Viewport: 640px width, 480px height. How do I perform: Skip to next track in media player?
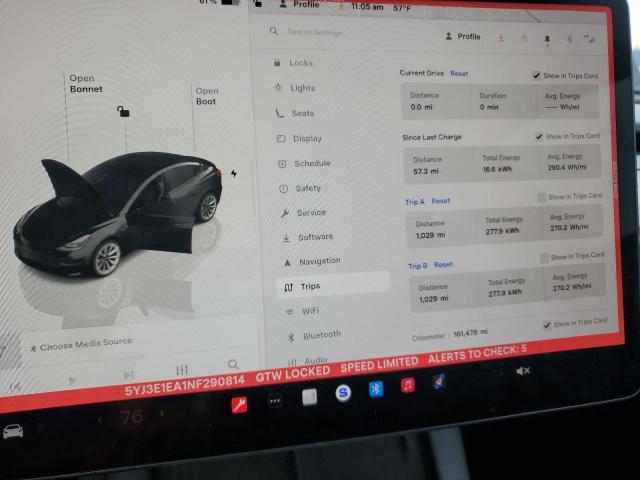(129, 375)
